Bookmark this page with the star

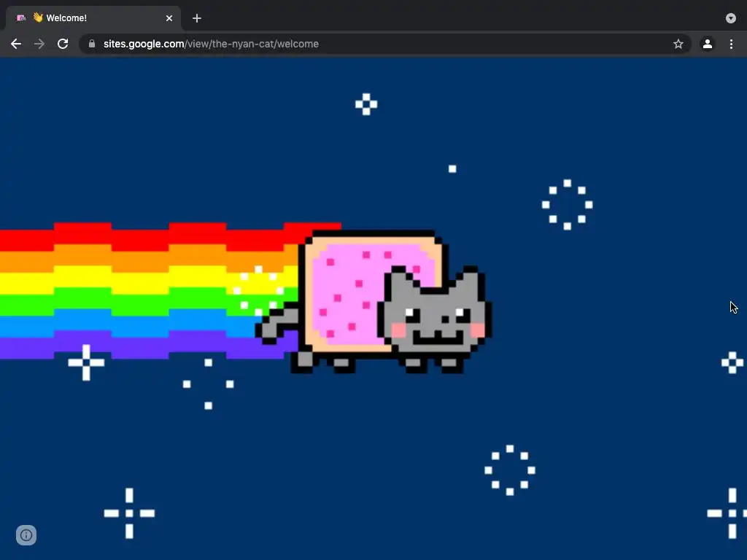[678, 44]
